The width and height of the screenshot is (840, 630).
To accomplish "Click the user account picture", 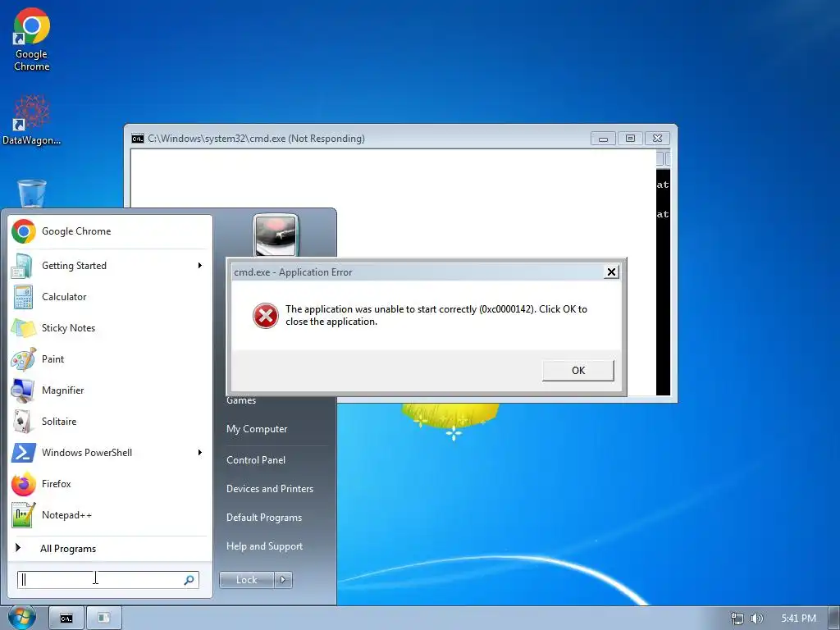I will (276, 235).
